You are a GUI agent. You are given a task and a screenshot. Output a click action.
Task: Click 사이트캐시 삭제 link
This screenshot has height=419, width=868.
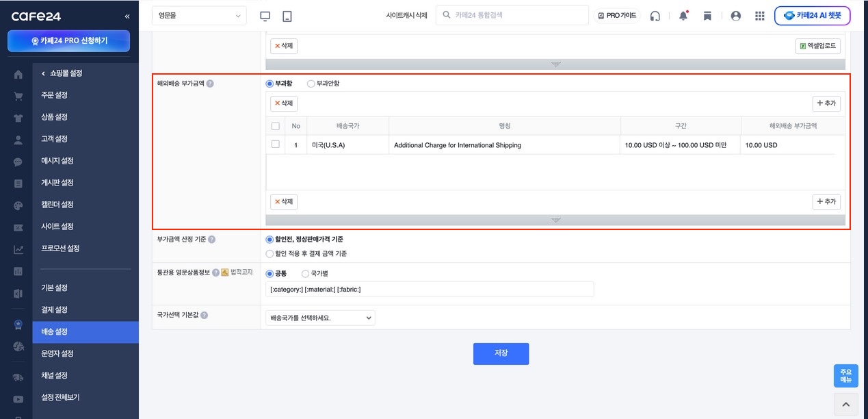coord(406,16)
